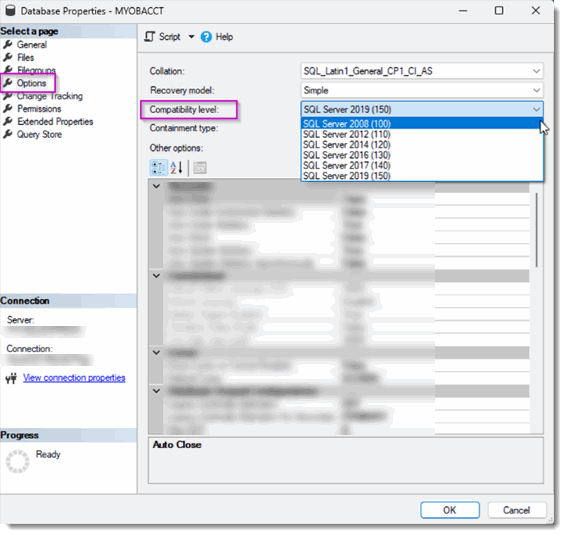This screenshot has height=536, width=566.
Task: Click the wrench icon beside Permissions
Action: (x=8, y=109)
